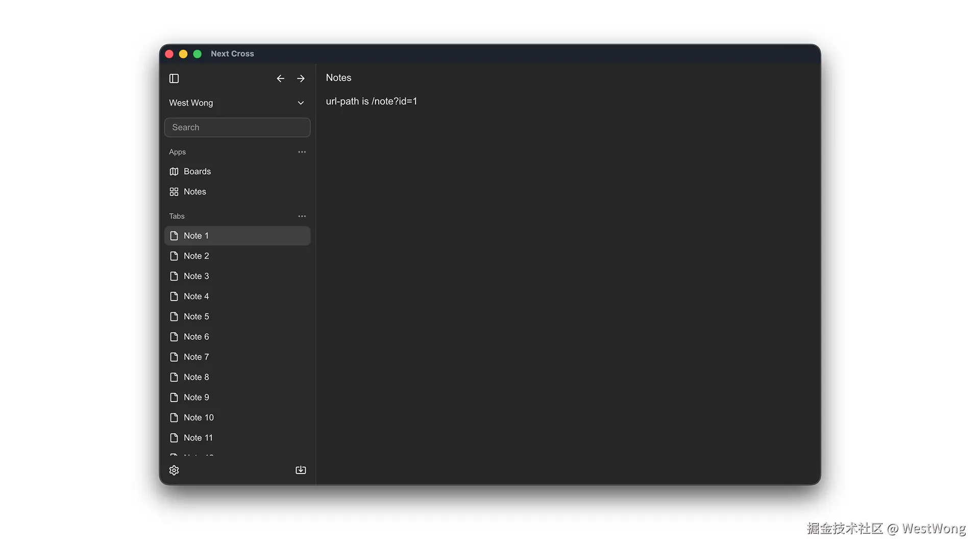Expand the West Wong account dropdown
This screenshot has height=551, width=980.
pos(301,103)
